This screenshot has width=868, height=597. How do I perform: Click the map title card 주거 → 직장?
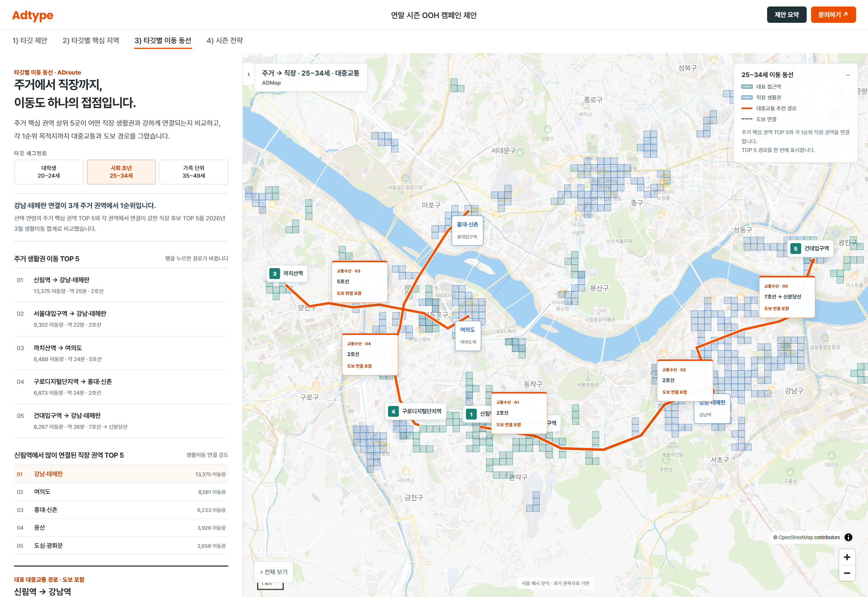tap(311, 77)
